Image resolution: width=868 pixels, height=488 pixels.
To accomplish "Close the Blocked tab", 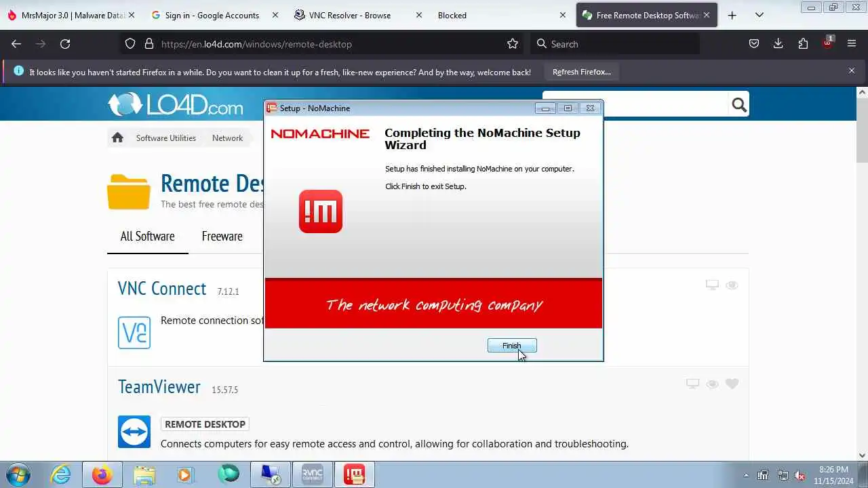I will coord(563,15).
